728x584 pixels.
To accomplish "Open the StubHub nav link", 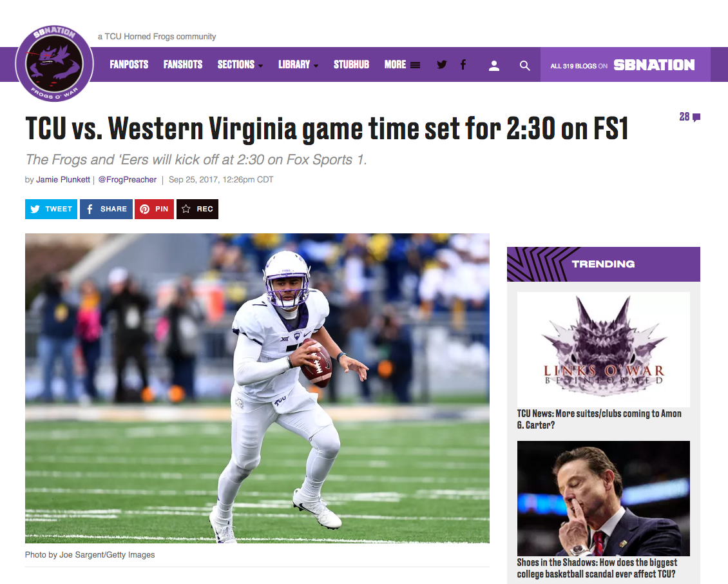I will (352, 64).
